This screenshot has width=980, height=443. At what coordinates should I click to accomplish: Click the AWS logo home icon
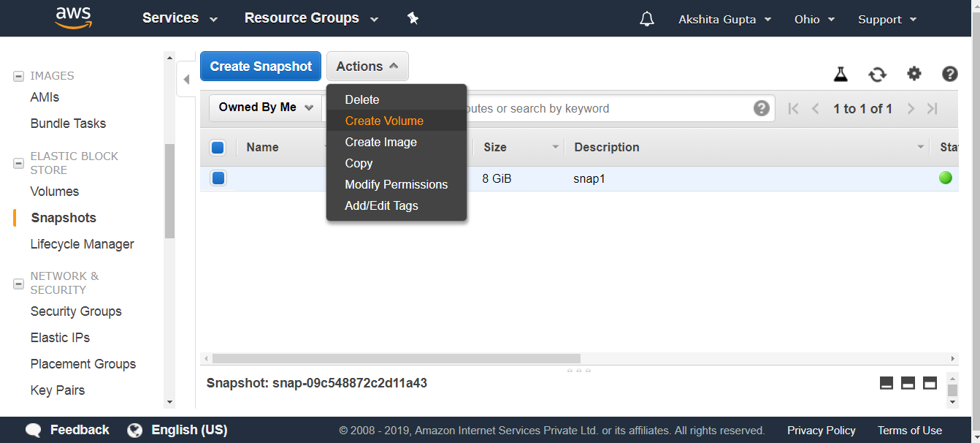(x=73, y=18)
